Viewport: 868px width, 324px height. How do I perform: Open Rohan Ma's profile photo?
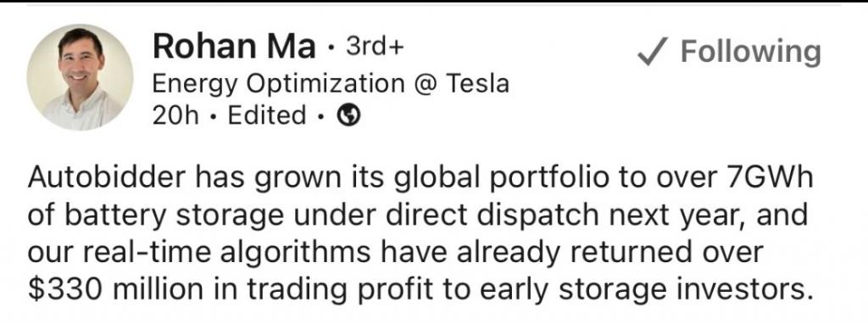(x=80, y=76)
